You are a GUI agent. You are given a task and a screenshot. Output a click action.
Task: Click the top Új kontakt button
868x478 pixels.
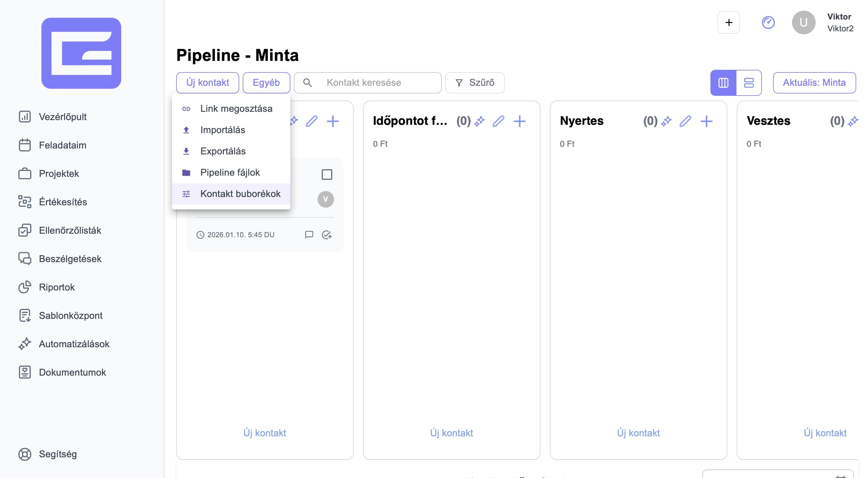point(207,83)
